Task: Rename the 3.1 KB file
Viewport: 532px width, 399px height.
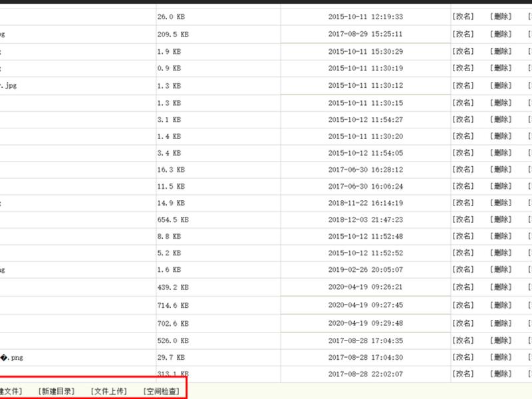Action: coord(463,120)
